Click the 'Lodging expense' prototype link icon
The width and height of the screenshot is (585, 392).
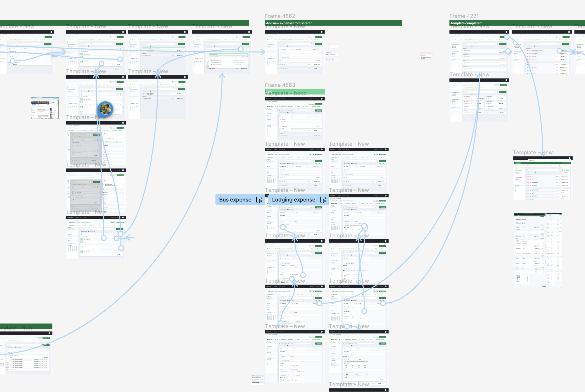[323, 200]
